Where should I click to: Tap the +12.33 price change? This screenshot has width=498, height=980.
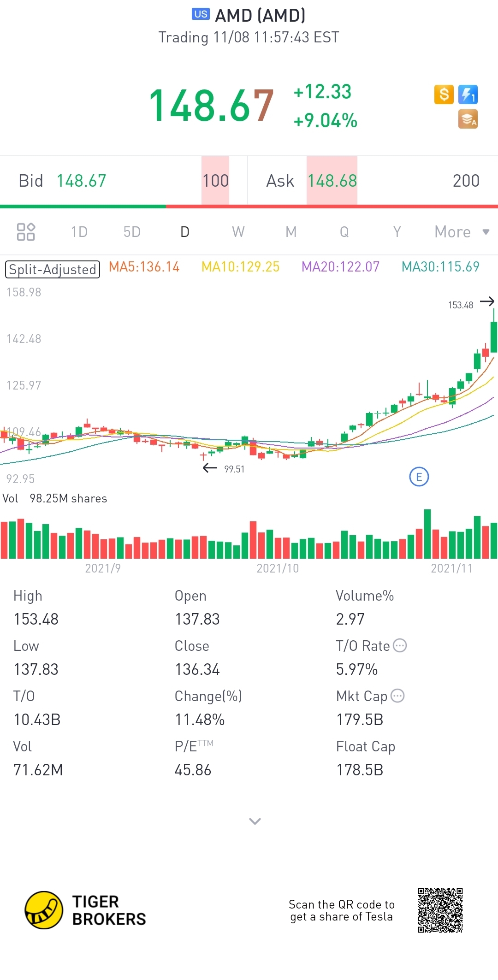pos(323,92)
